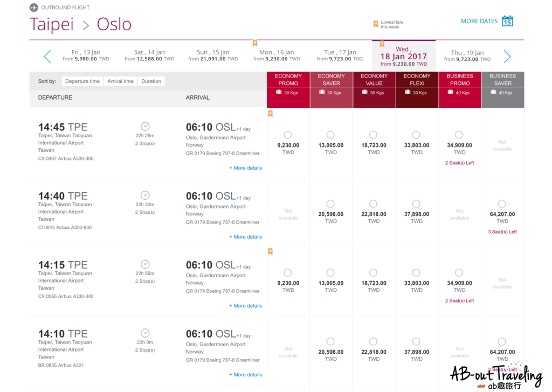Select 33,803.00 Economy Flexi fare for 14:15 flight

click(416, 272)
